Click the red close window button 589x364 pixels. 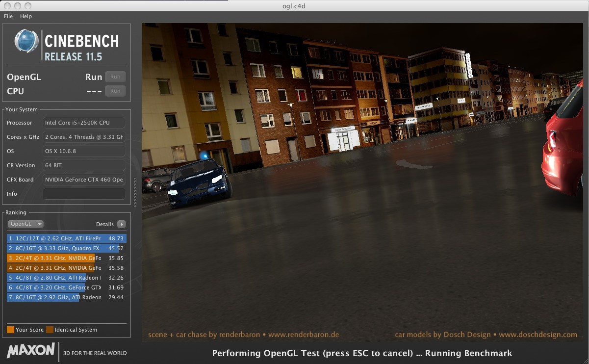tap(7, 6)
